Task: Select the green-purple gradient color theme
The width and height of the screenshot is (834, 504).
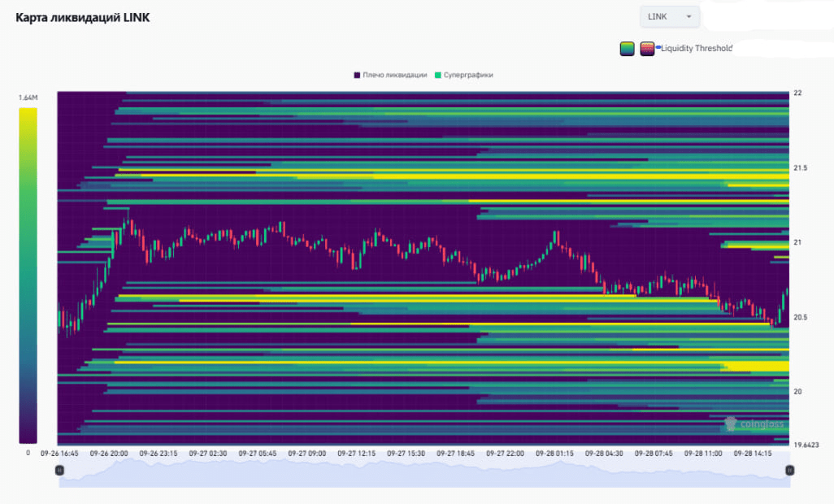Action: pyautogui.click(x=627, y=49)
